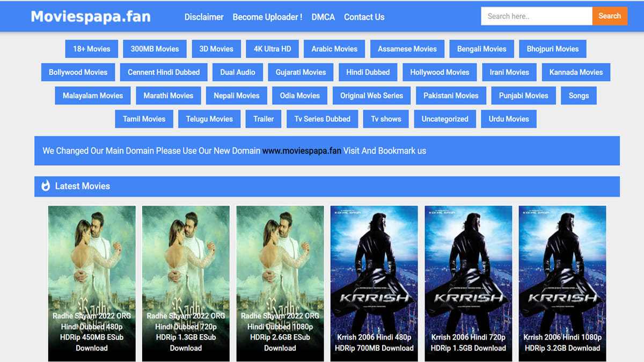Screen dimensions: 644x362
Task: Browse Malayalam Movies
Action: point(93,96)
